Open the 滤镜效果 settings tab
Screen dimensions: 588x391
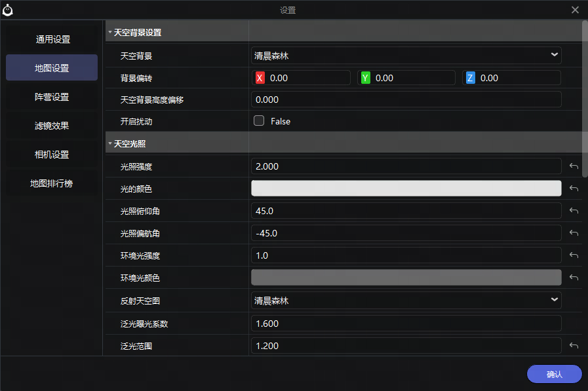[x=52, y=126]
